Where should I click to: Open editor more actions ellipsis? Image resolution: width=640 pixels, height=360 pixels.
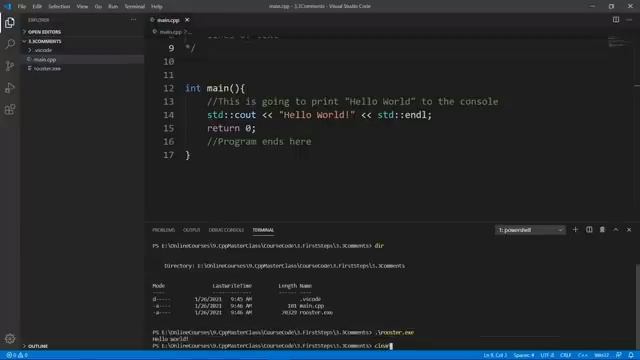(629, 20)
